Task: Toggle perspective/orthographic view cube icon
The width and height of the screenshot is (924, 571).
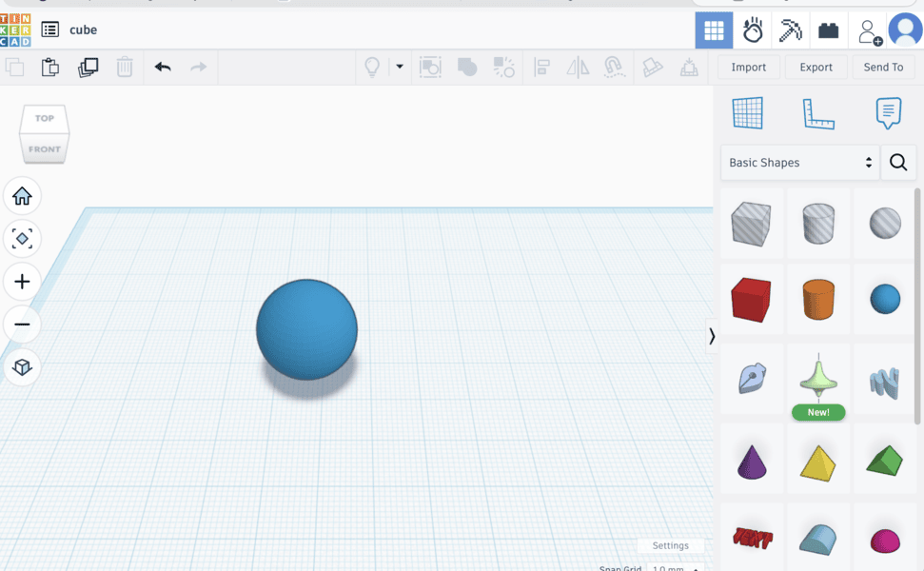Action: point(22,367)
